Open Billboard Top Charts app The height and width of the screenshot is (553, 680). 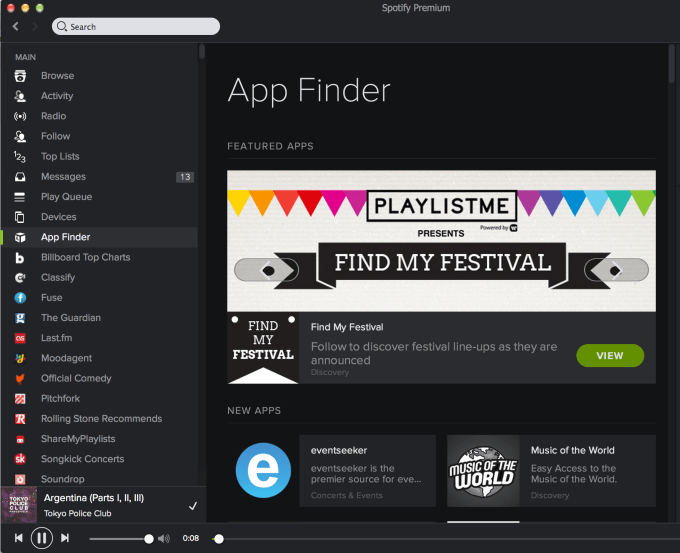(x=85, y=258)
